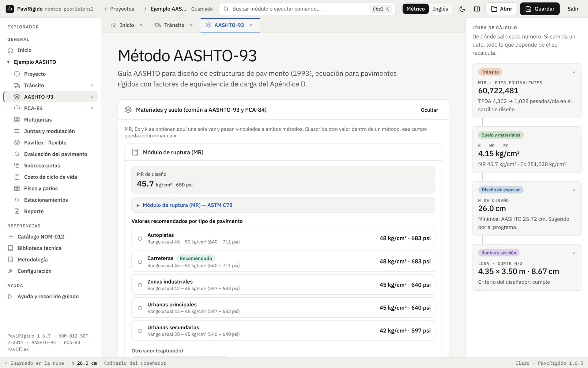Open Estacionamientos road icon
Viewport: 588px width, 368px height.
17,200
